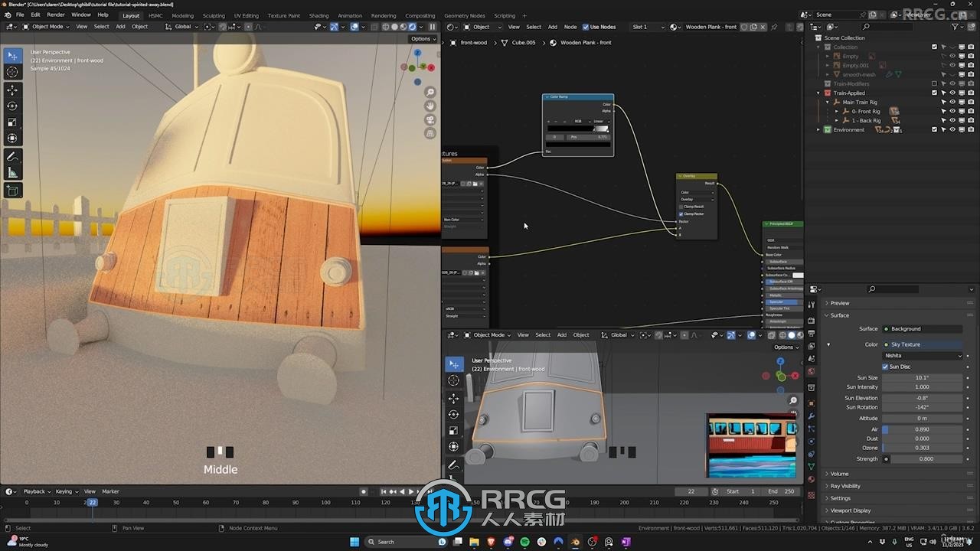Click the End frame field
This screenshot has width=980, height=551.
pyautogui.click(x=781, y=491)
